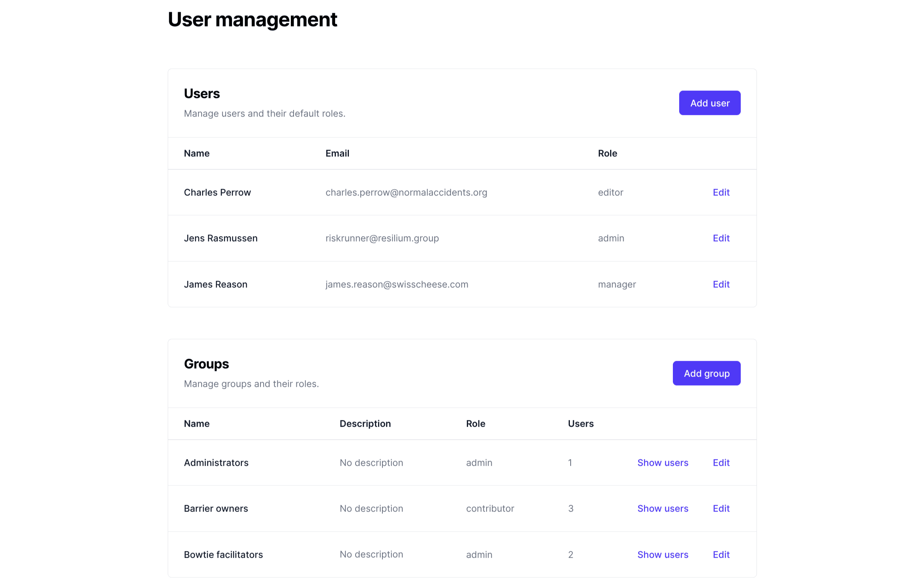This screenshot has width=899, height=588.
Task: Show users in the Bowtie facilitators group
Action: [x=663, y=554]
